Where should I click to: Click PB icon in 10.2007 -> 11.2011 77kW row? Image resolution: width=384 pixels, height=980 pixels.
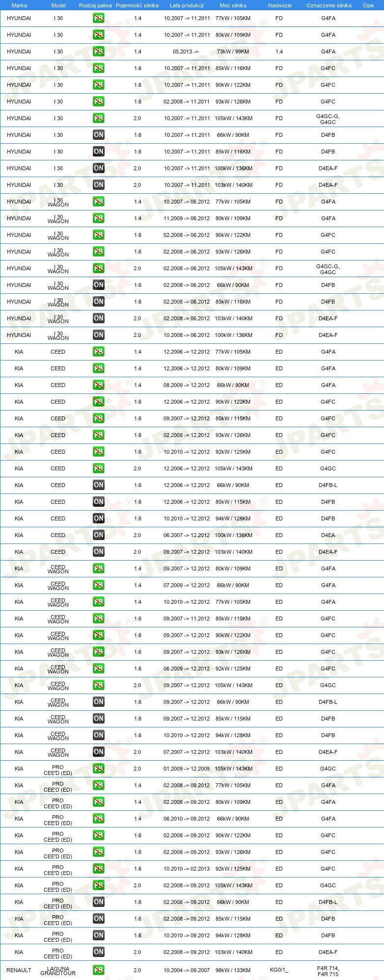pyautogui.click(x=99, y=18)
